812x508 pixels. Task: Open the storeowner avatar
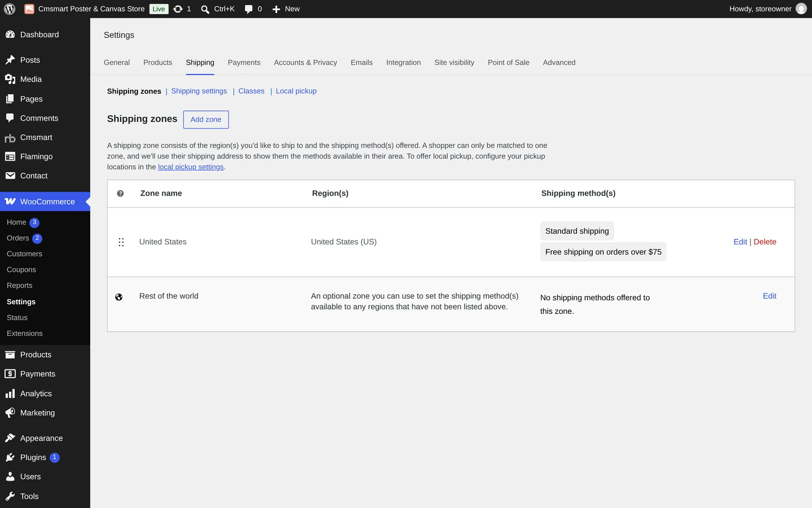[x=801, y=9]
